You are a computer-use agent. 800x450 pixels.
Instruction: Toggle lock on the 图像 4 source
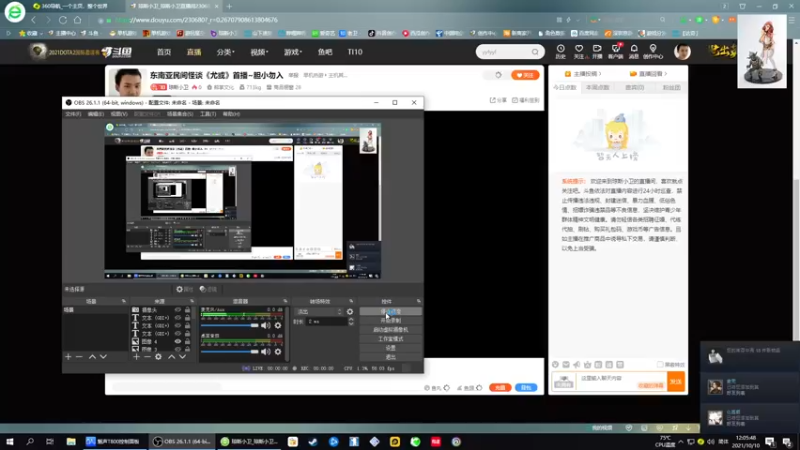187,341
